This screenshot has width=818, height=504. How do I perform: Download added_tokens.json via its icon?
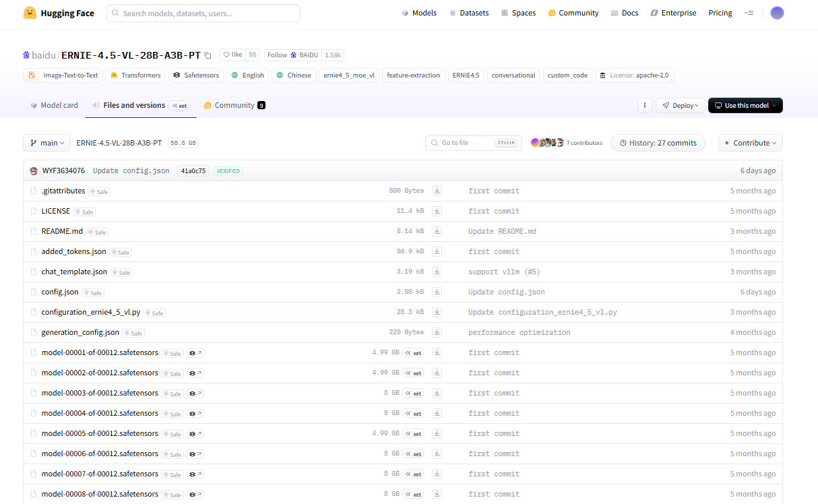click(437, 251)
